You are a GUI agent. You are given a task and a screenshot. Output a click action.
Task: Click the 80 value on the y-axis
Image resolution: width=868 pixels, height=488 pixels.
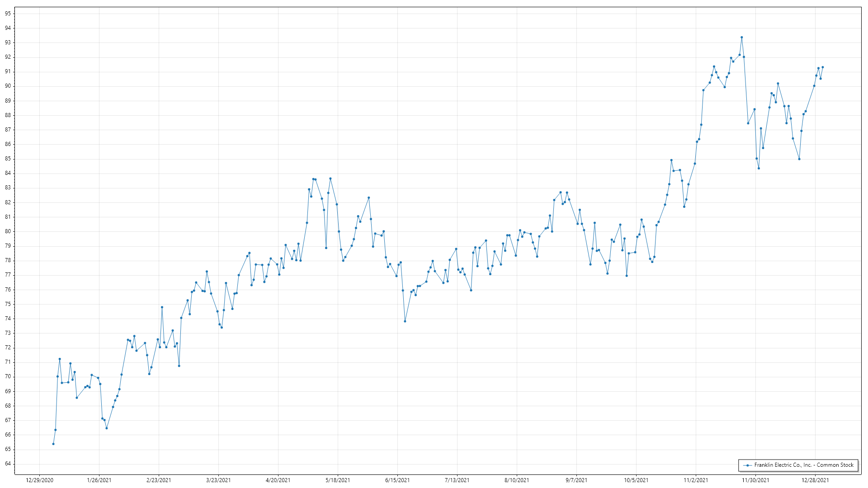[8, 231]
